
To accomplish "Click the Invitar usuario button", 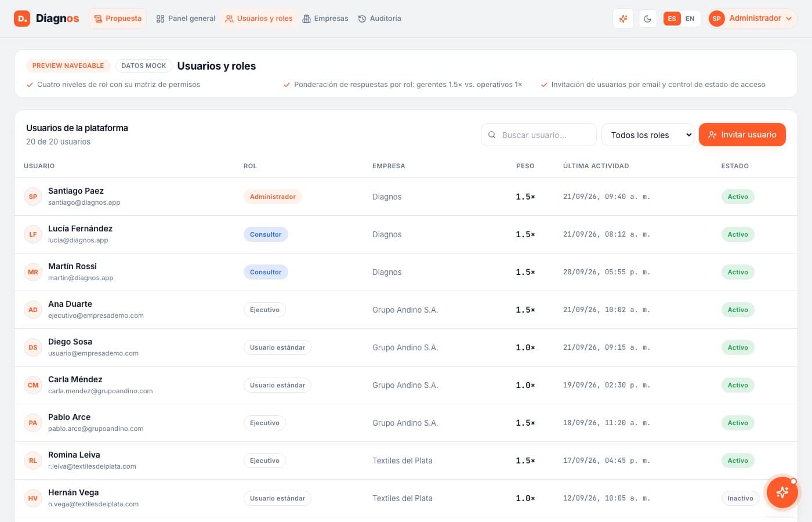I will [x=742, y=135].
